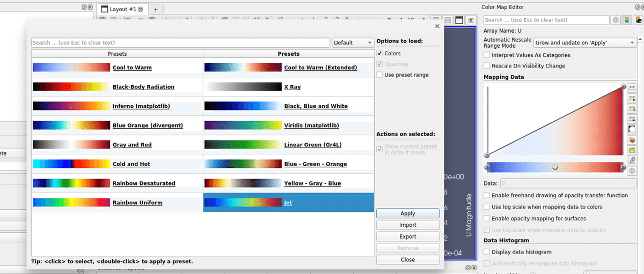Click rescale to custom range icon
644x274 pixels.
pyautogui.click(x=632, y=98)
